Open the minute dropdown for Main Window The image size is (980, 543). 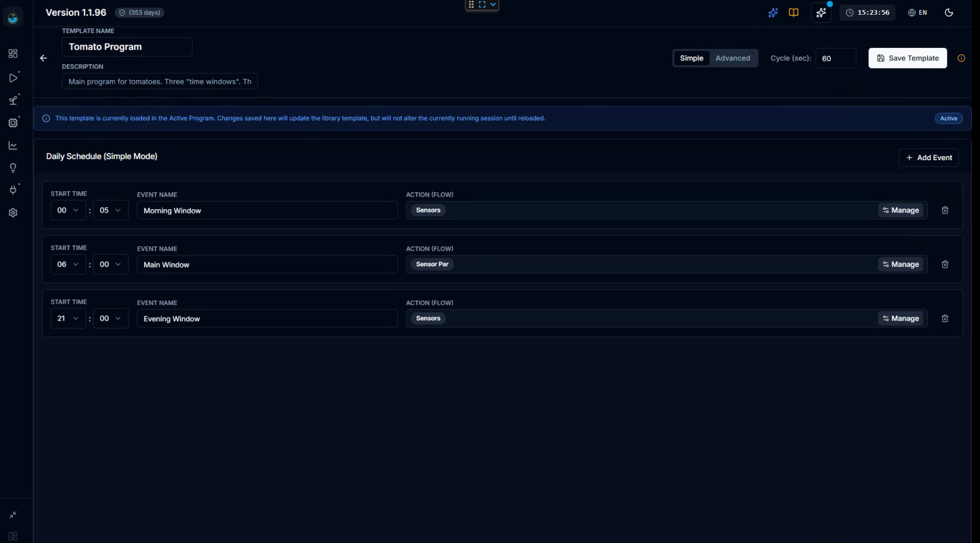[110, 264]
